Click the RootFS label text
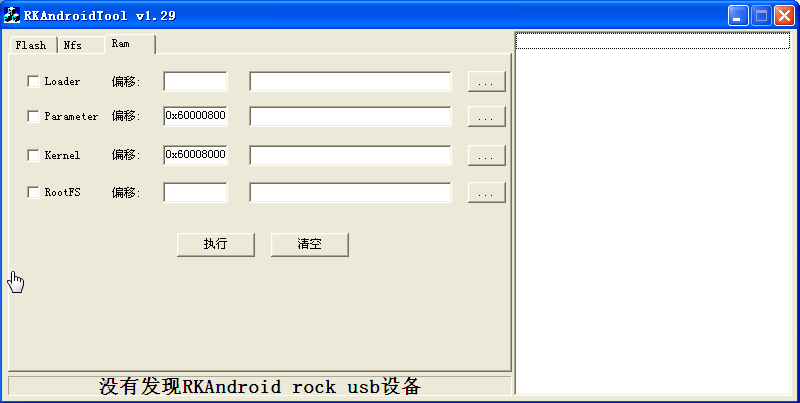800x403 pixels. (x=62, y=192)
